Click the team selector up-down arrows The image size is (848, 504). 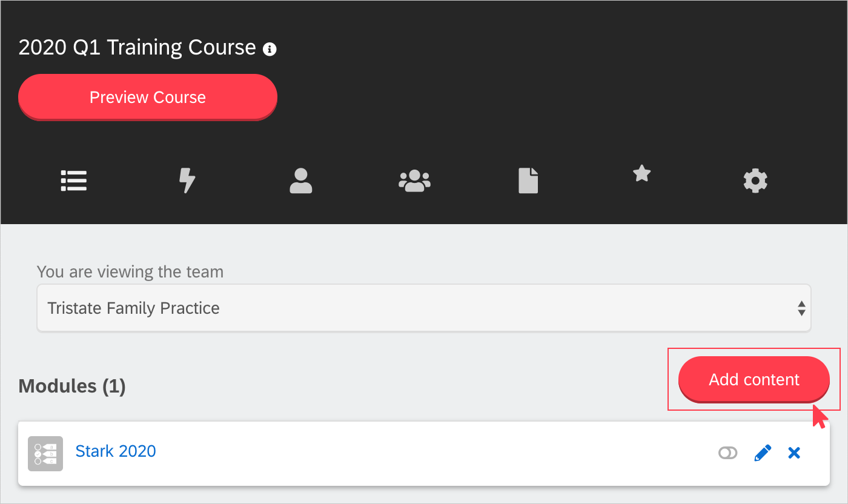click(x=801, y=308)
